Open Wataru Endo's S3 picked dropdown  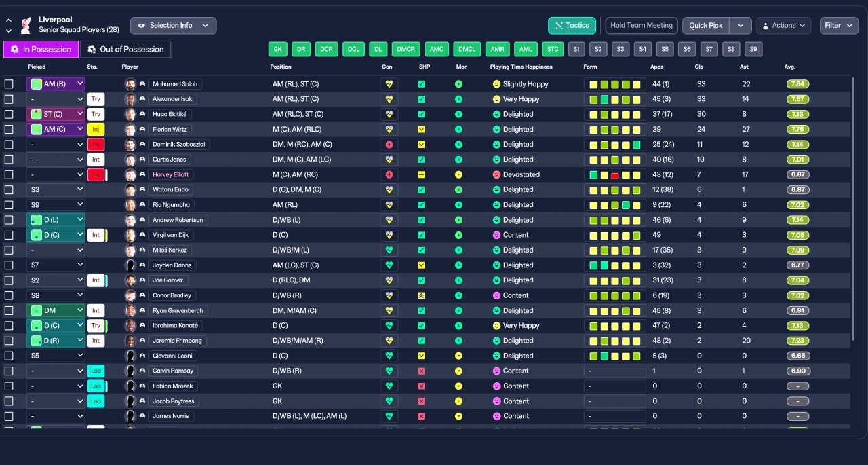56,189
